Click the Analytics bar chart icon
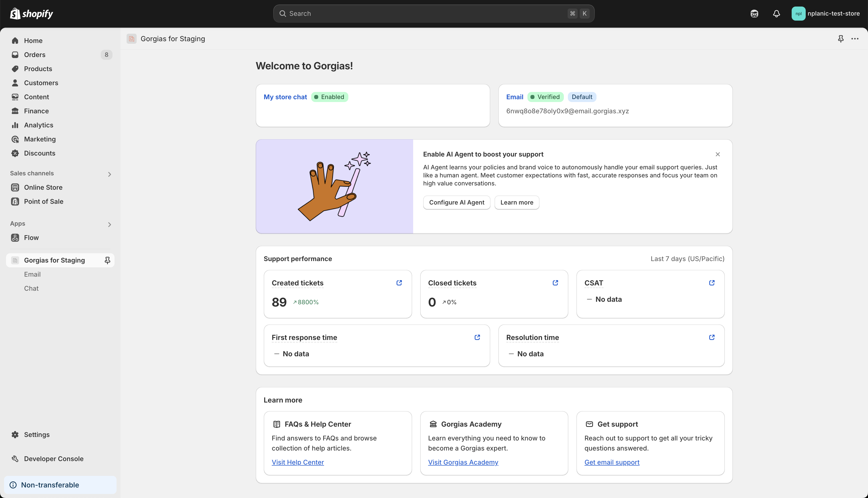Image resolution: width=868 pixels, height=498 pixels. tap(15, 125)
